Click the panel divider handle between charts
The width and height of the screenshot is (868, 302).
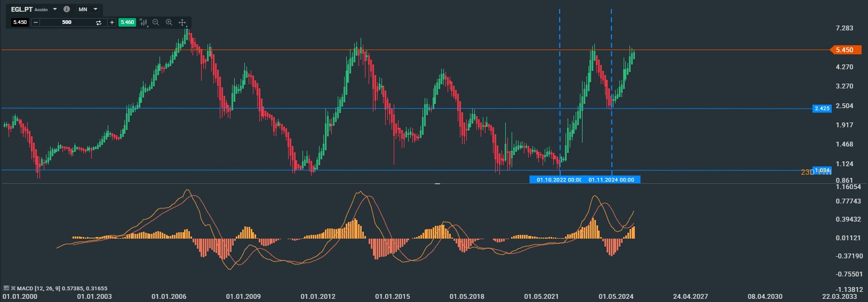point(437,184)
